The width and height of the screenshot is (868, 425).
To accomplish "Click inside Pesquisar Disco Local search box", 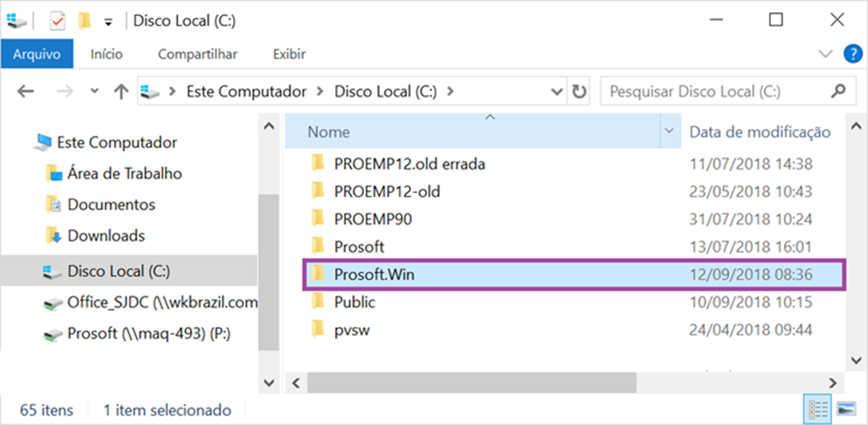I will 717,91.
